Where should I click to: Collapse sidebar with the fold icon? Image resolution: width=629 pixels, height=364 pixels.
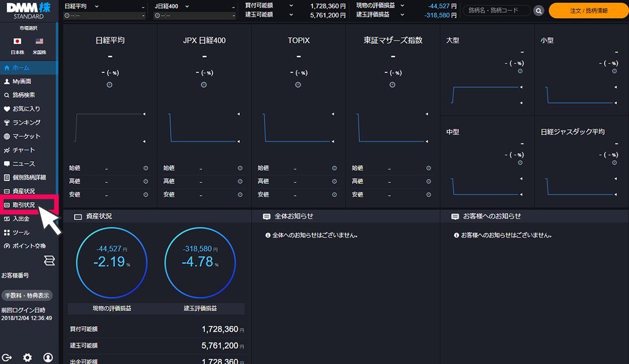coord(49,260)
